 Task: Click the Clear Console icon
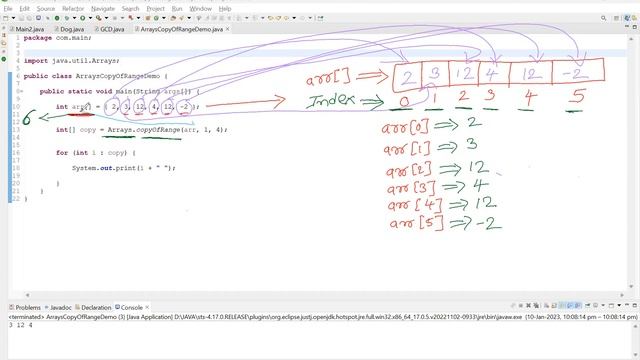click(x=547, y=305)
